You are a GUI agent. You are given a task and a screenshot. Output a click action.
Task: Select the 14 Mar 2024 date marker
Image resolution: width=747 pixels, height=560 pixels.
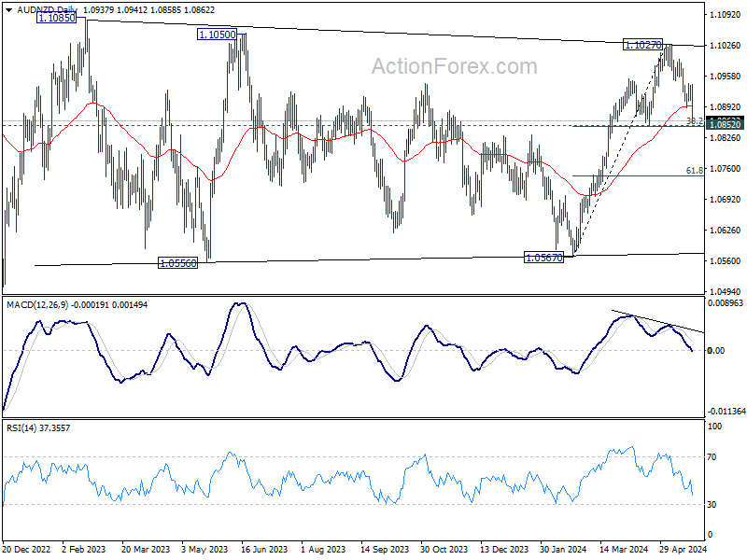coord(623,549)
